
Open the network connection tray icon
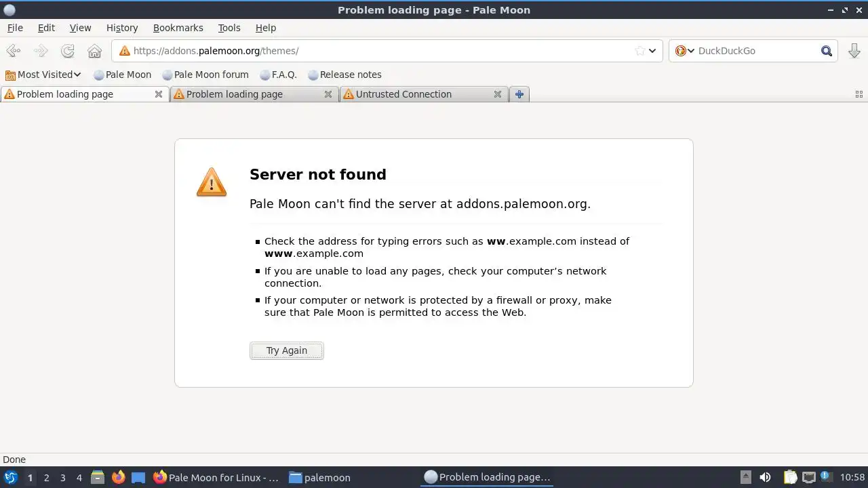(x=808, y=478)
